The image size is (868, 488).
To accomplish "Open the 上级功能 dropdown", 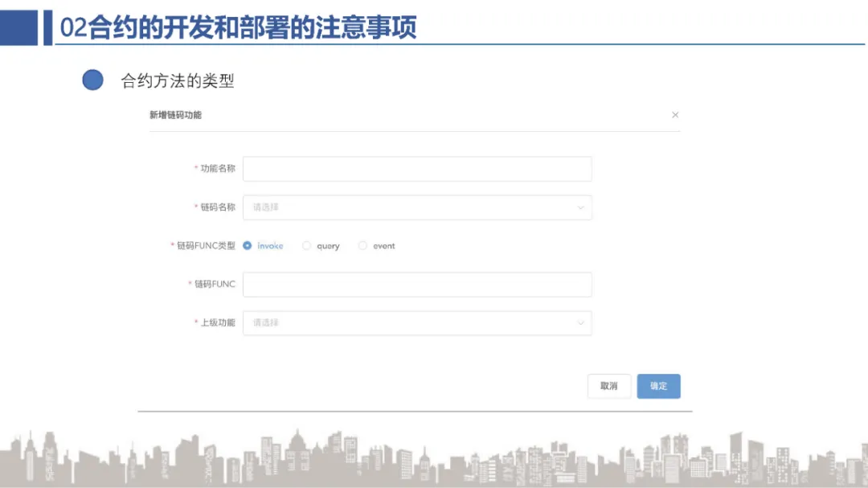I will (x=417, y=322).
